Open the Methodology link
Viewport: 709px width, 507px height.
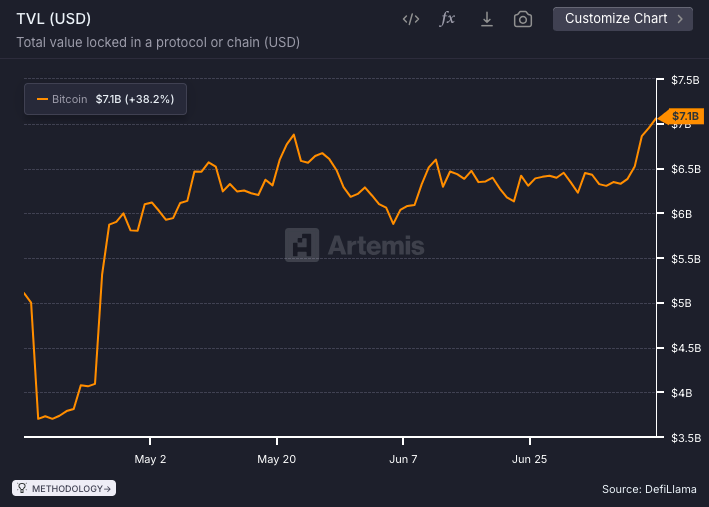tap(64, 488)
